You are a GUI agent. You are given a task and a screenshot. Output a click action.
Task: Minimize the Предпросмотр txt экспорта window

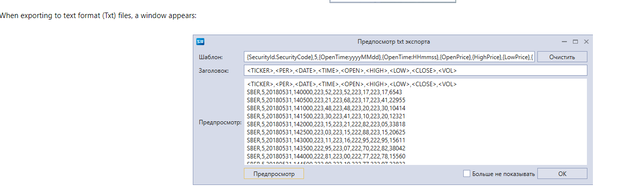click(x=564, y=42)
